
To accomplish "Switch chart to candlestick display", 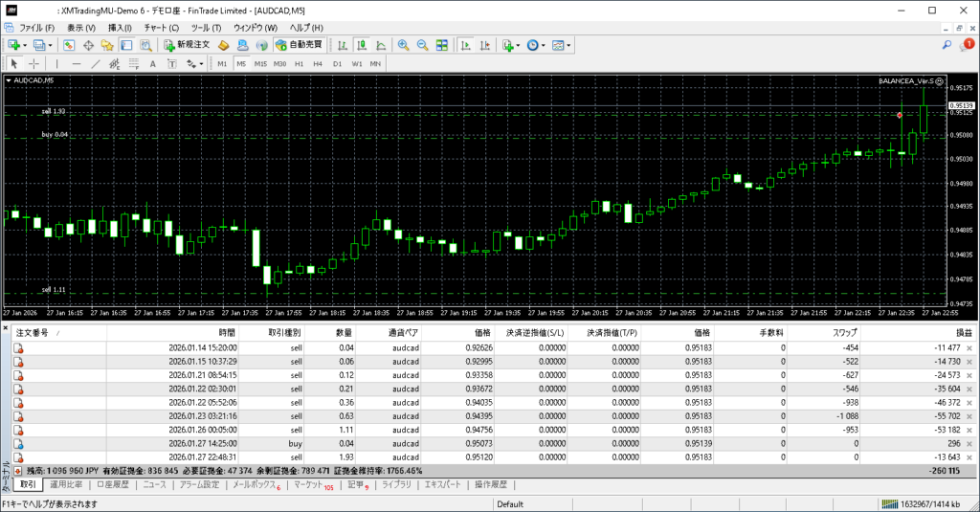I will coord(364,45).
